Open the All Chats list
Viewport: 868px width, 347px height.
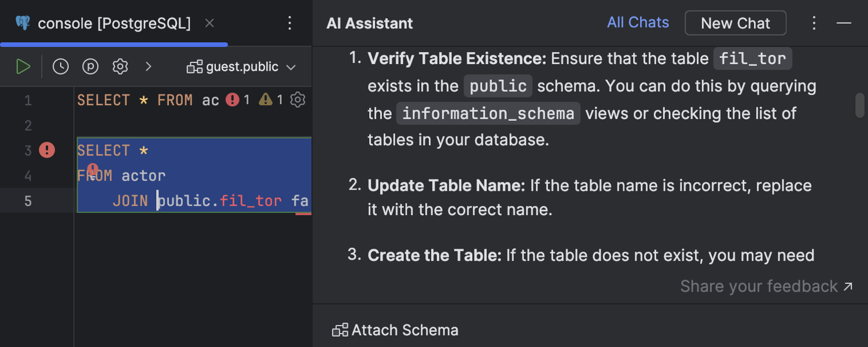pyautogui.click(x=638, y=22)
